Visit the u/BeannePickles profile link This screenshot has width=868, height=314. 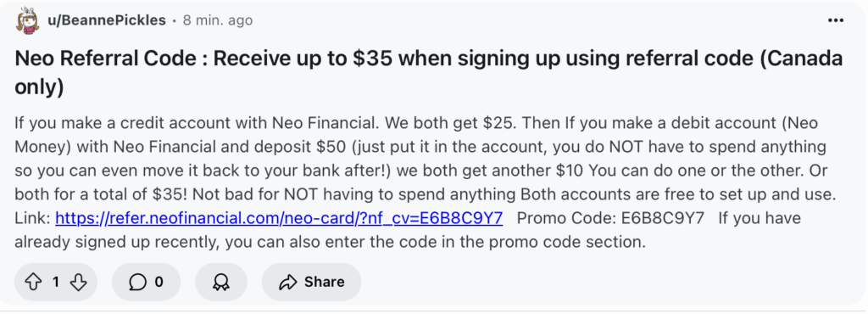(107, 20)
